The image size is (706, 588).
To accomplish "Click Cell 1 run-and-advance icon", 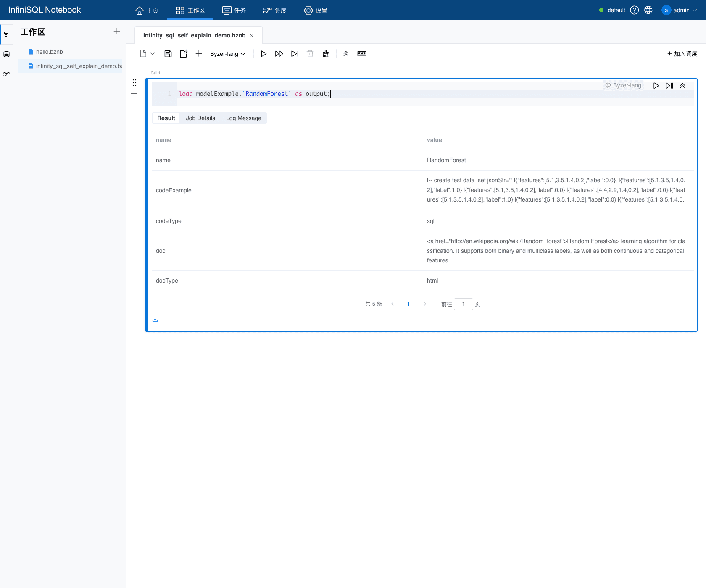I will [x=669, y=85].
